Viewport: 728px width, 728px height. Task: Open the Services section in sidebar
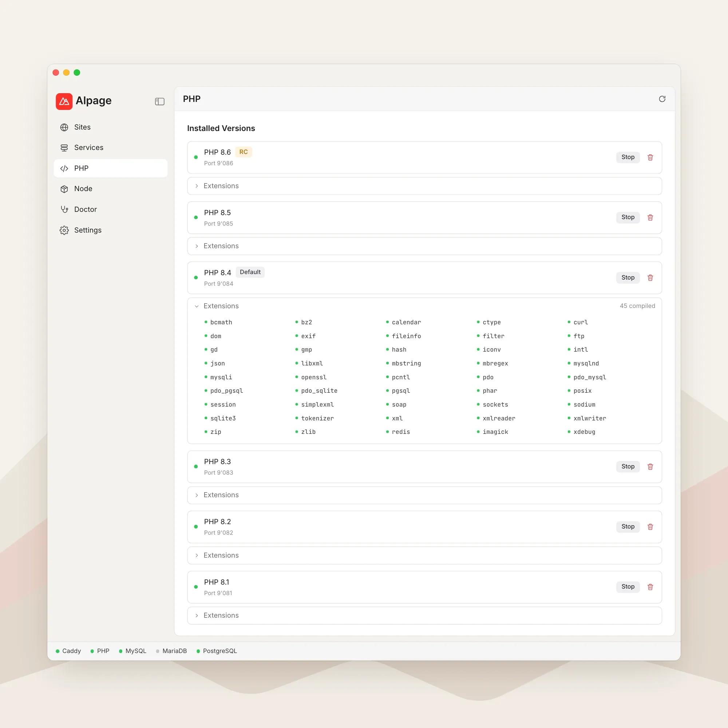point(111,148)
